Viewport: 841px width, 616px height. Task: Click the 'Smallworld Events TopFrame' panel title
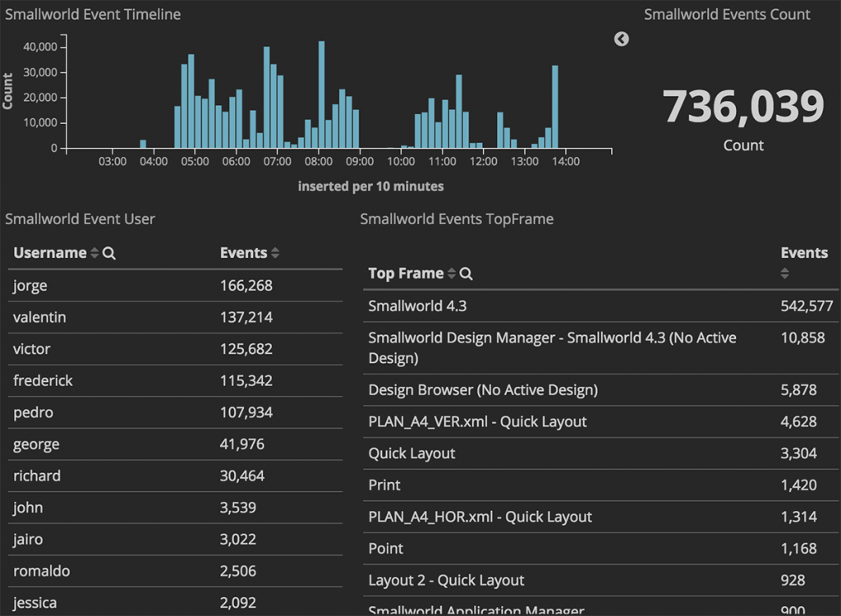point(457,219)
